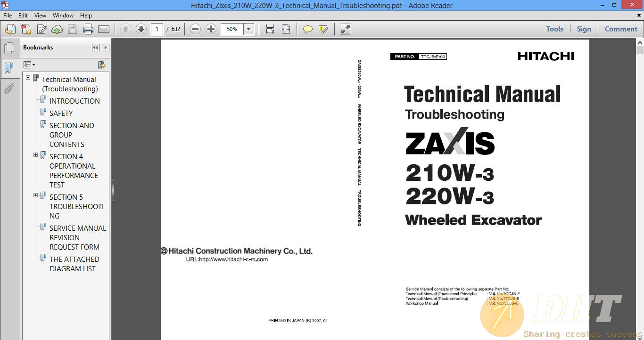Click the Read mode expand icon
644x340 pixels.
[x=346, y=29]
